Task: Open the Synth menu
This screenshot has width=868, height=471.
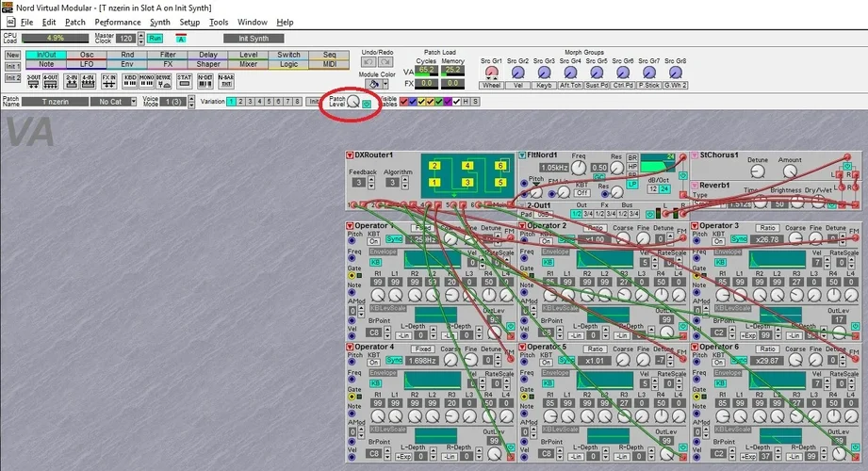Action: (160, 22)
